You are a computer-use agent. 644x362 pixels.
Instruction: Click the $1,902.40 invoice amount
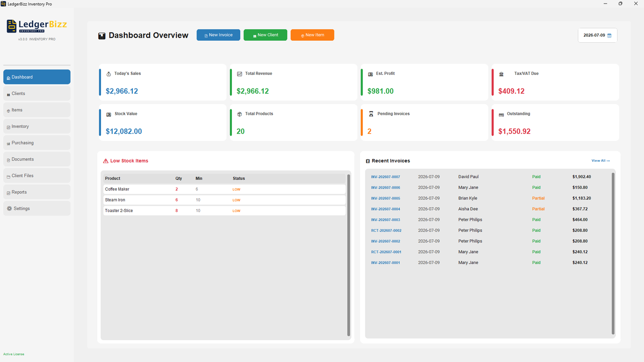[582, 177]
